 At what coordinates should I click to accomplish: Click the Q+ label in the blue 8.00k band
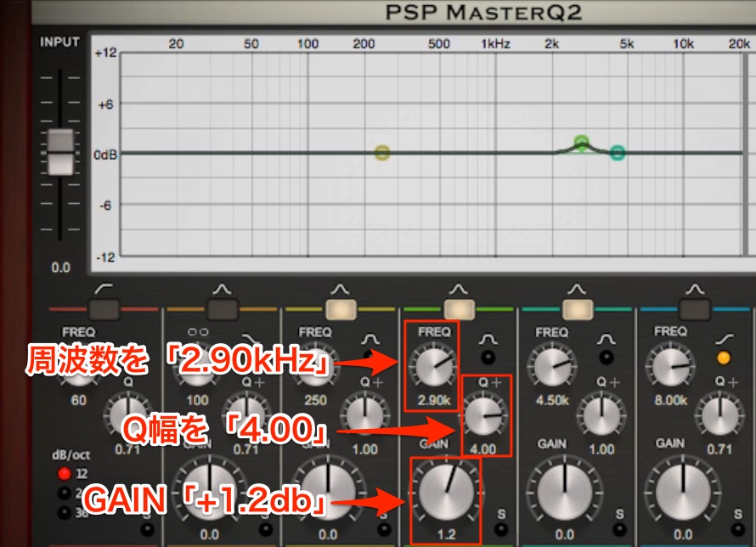(x=726, y=381)
